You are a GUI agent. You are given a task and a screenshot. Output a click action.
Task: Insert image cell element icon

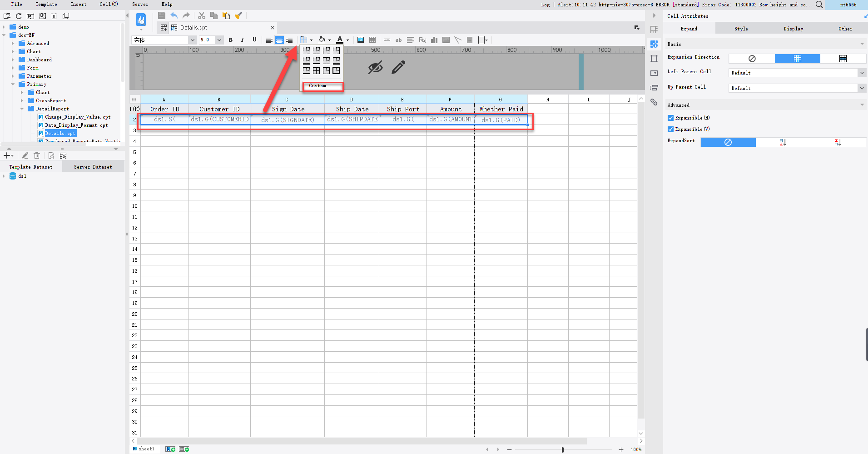tap(446, 40)
